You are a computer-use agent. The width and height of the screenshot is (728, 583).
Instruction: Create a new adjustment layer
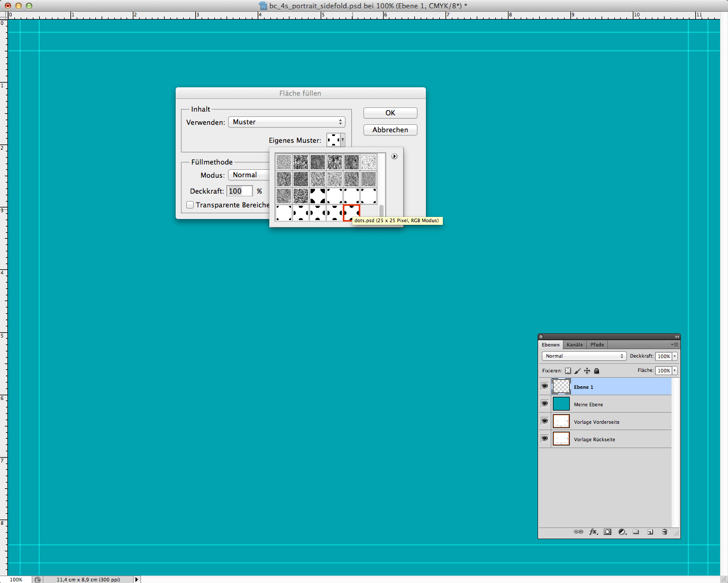[x=622, y=532]
